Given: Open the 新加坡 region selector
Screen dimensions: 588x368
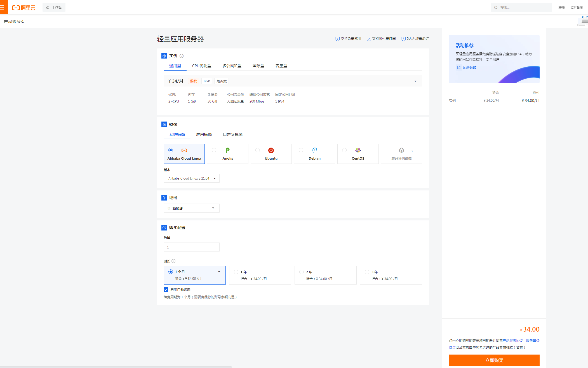Looking at the screenshot, I should coord(191,208).
